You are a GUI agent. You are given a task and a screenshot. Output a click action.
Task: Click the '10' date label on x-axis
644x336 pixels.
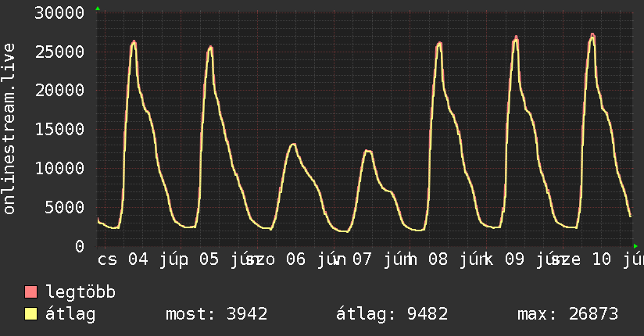click(602, 259)
